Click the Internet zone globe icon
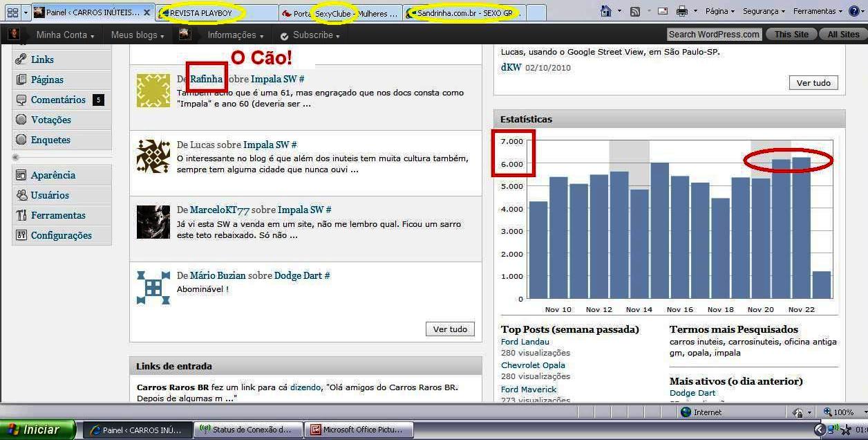The width and height of the screenshot is (868, 440). click(x=686, y=412)
